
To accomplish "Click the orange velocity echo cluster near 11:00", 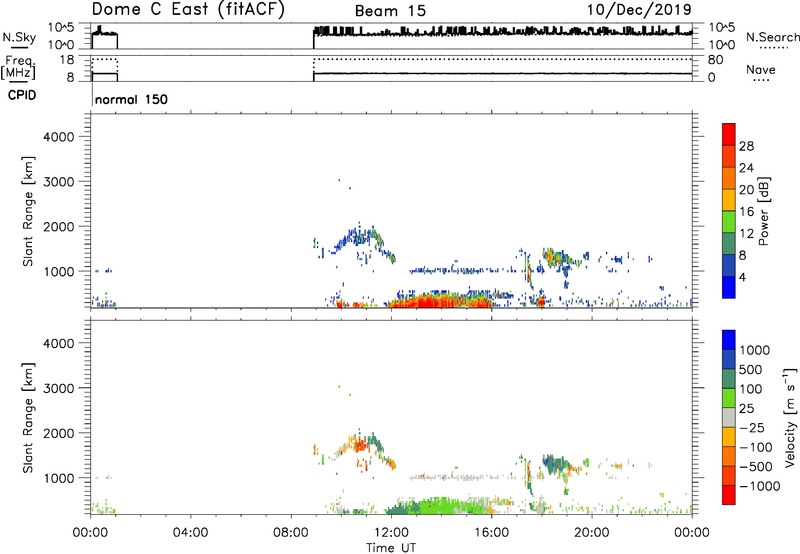I will (x=360, y=445).
